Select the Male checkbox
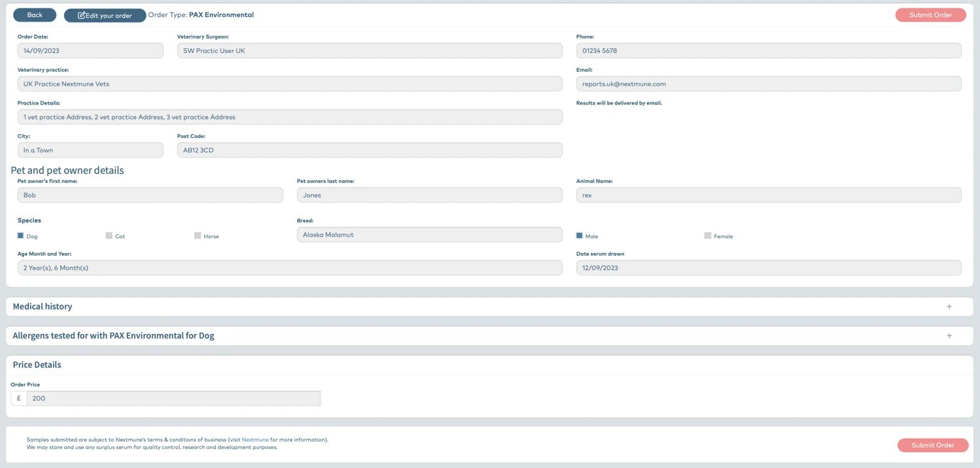The height and width of the screenshot is (468, 980). (x=580, y=235)
